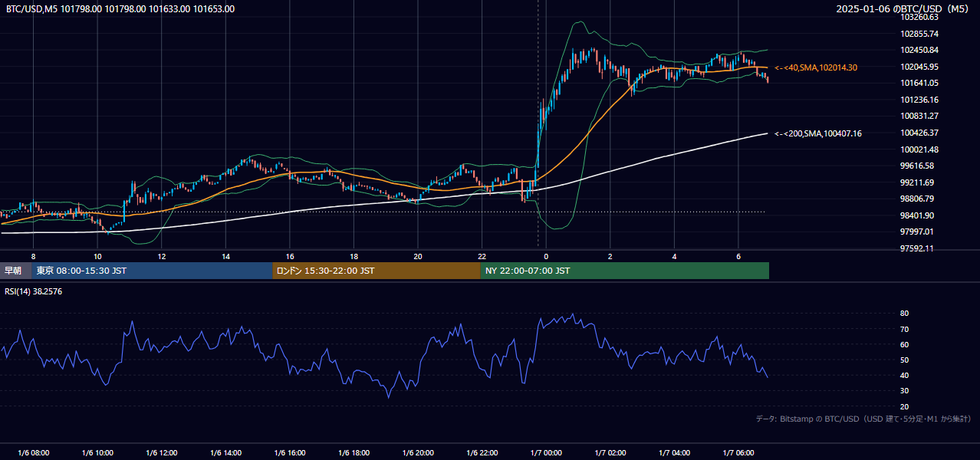Click price axis value 98401.90

tap(917, 215)
